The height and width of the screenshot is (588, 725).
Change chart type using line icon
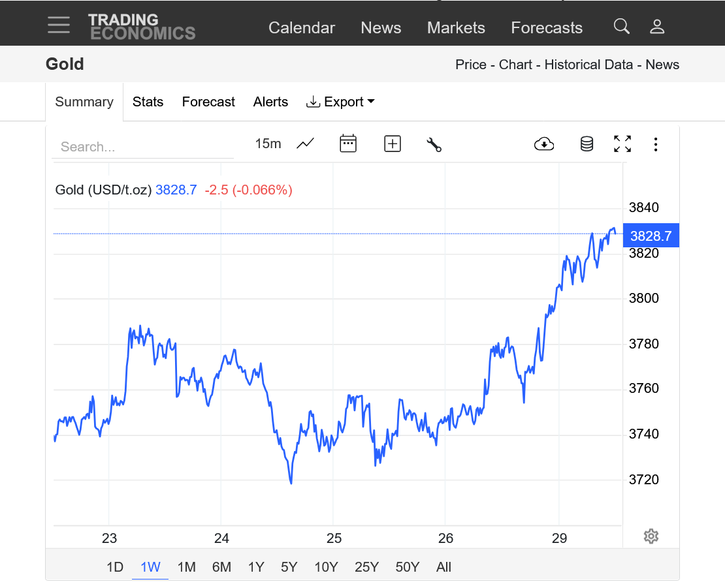click(x=305, y=144)
